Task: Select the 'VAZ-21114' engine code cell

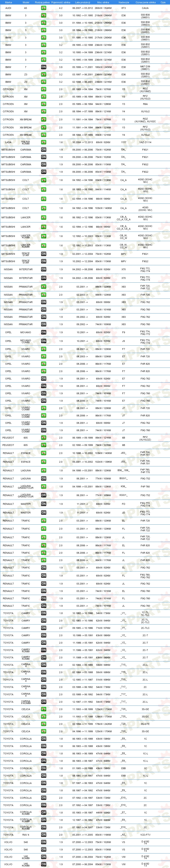Action: [x=145, y=142]
